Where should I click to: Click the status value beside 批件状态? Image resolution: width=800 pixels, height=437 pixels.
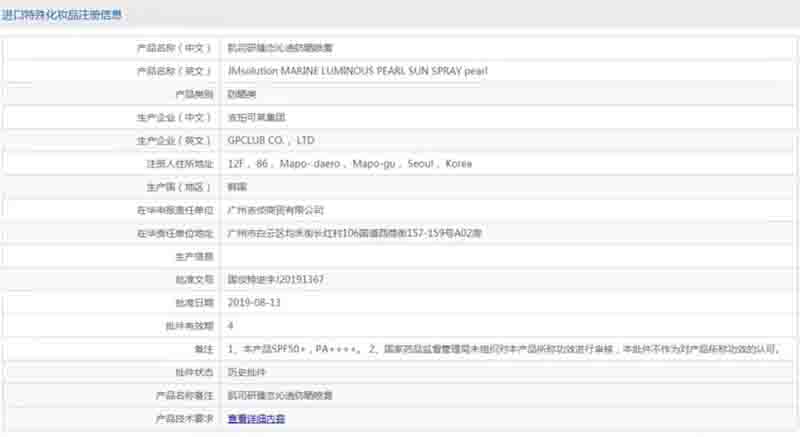246,372
